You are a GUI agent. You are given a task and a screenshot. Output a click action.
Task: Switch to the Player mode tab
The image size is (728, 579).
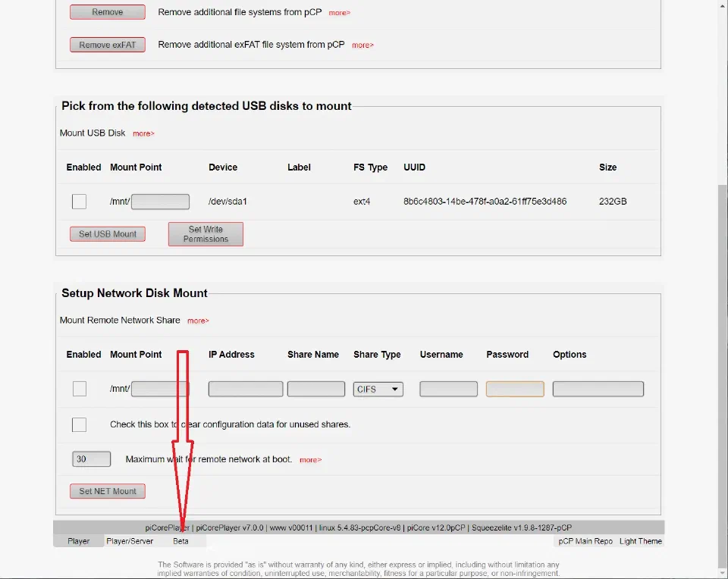click(x=78, y=541)
